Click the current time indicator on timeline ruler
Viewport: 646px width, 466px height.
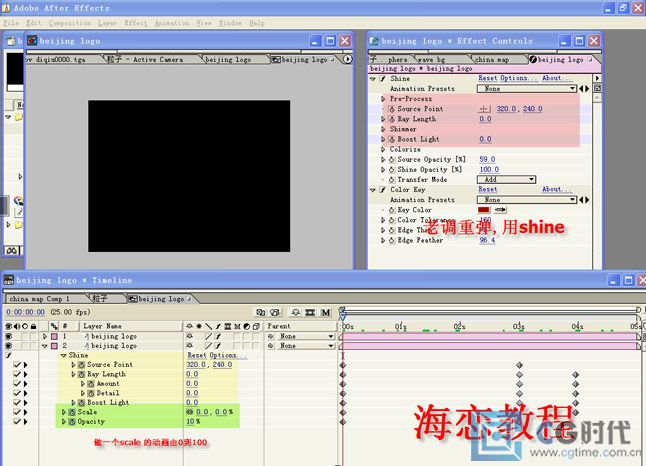pyautogui.click(x=343, y=316)
